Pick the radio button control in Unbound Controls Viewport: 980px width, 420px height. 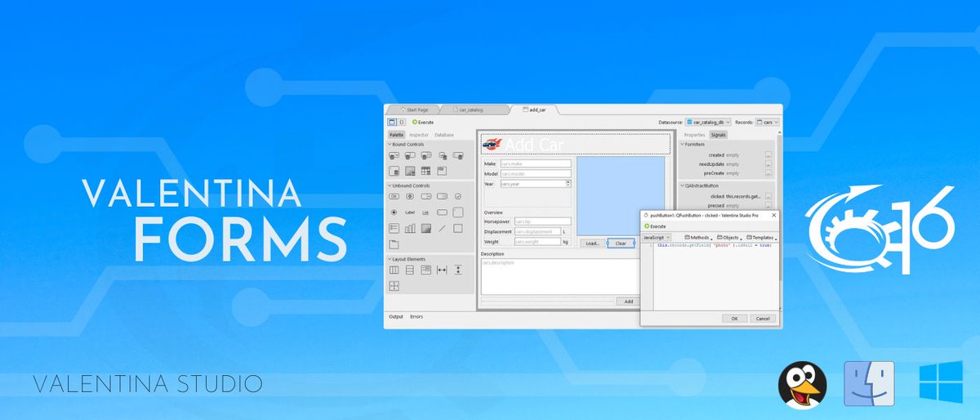394,212
